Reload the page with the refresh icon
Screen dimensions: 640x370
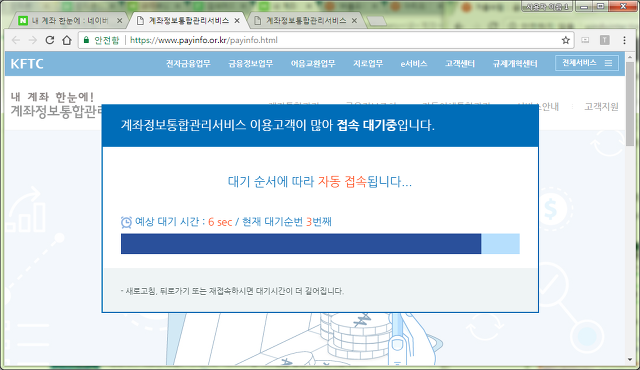tap(50, 40)
